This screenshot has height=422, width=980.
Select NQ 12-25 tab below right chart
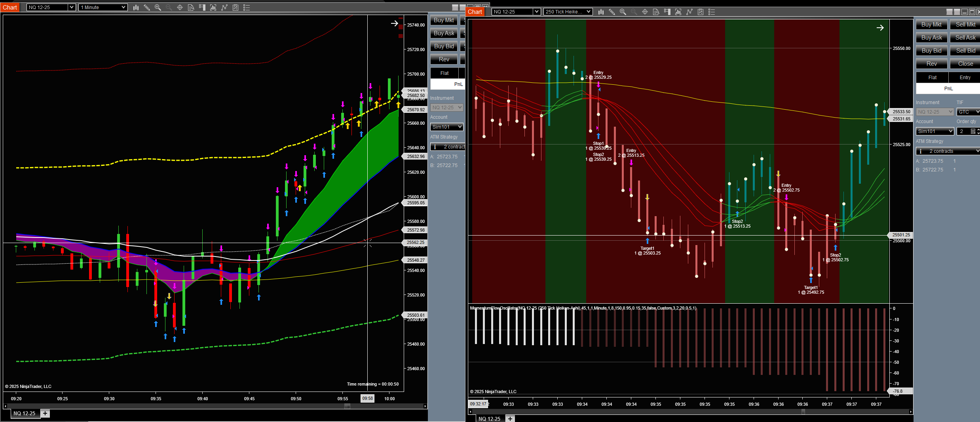click(489, 418)
